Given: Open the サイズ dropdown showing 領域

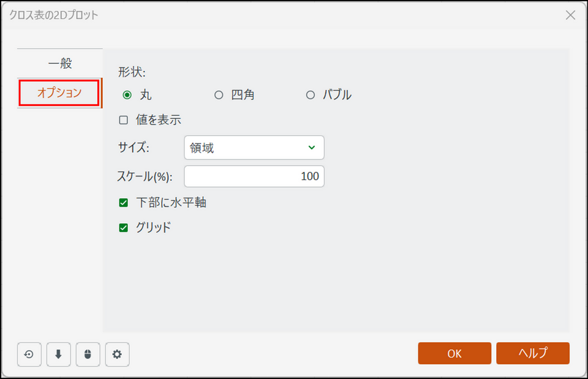Looking at the screenshot, I should (254, 148).
